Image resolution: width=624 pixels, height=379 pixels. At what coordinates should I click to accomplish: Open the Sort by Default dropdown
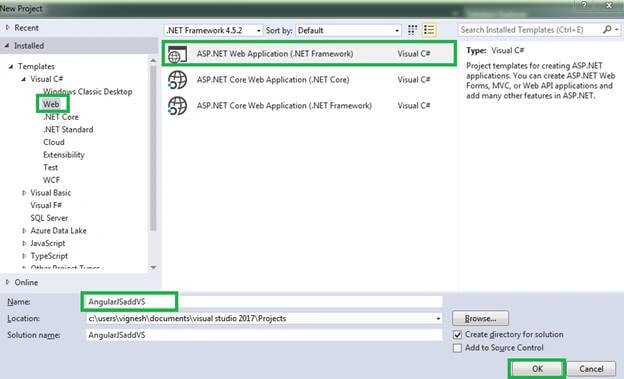tap(348, 30)
